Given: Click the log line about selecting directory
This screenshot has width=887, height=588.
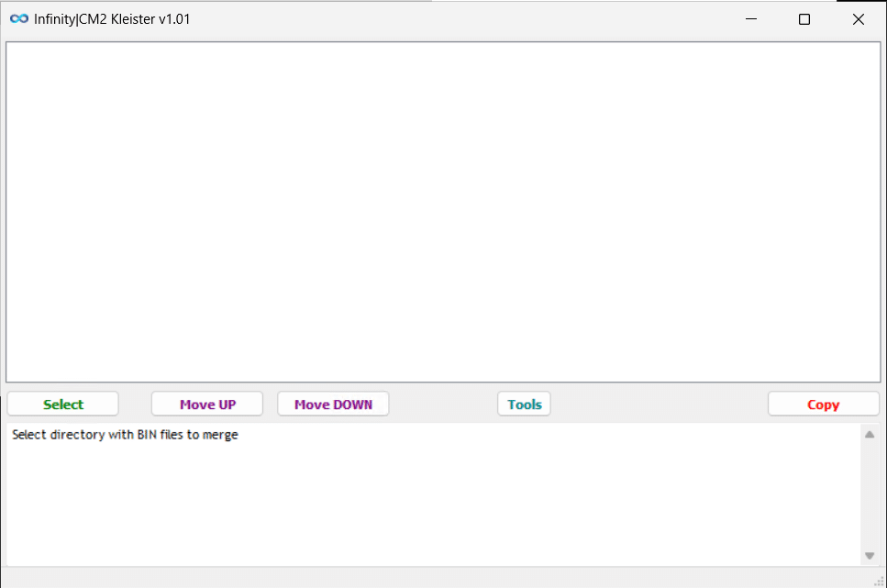Looking at the screenshot, I should [x=125, y=435].
